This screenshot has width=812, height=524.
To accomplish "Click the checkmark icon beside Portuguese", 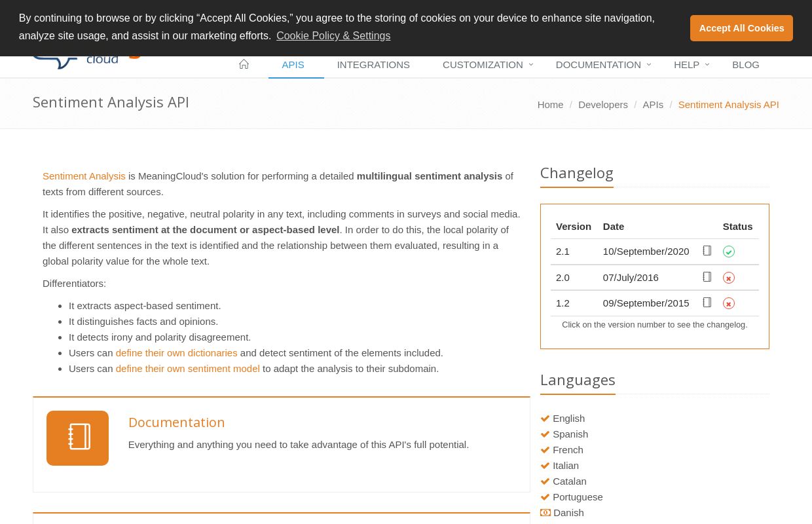I will [545, 497].
